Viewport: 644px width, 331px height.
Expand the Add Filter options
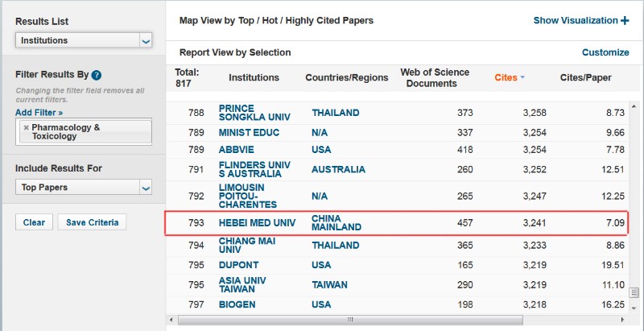39,113
